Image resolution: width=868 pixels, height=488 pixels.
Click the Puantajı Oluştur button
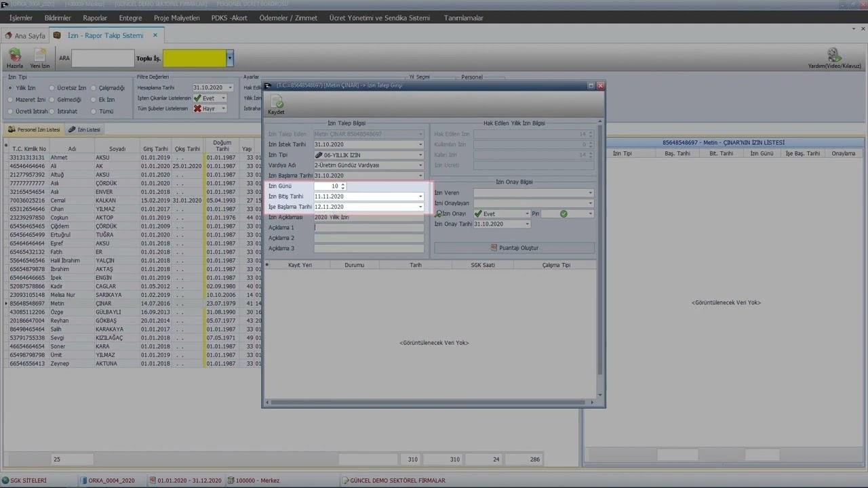point(514,248)
